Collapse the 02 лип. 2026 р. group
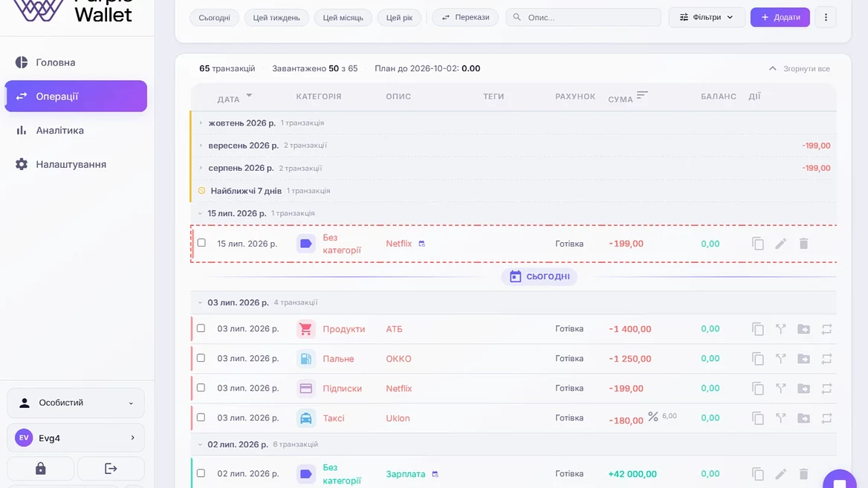868x488 pixels. coord(201,444)
